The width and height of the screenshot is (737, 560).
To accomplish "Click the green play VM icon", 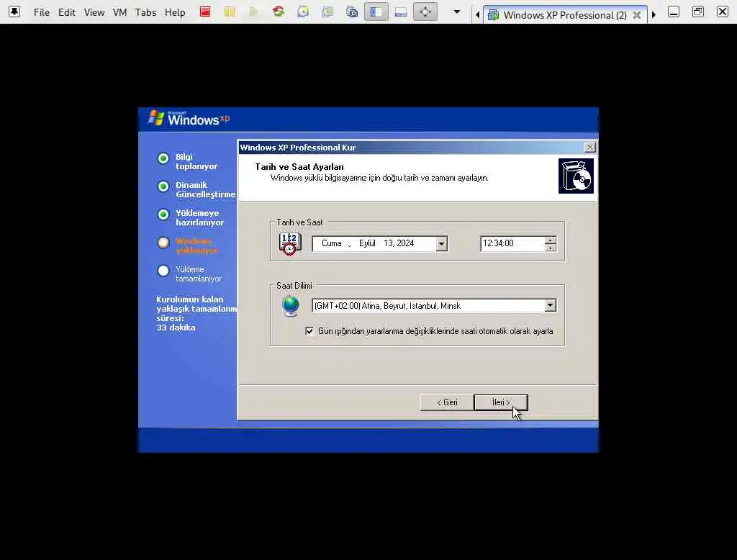I will [x=254, y=12].
